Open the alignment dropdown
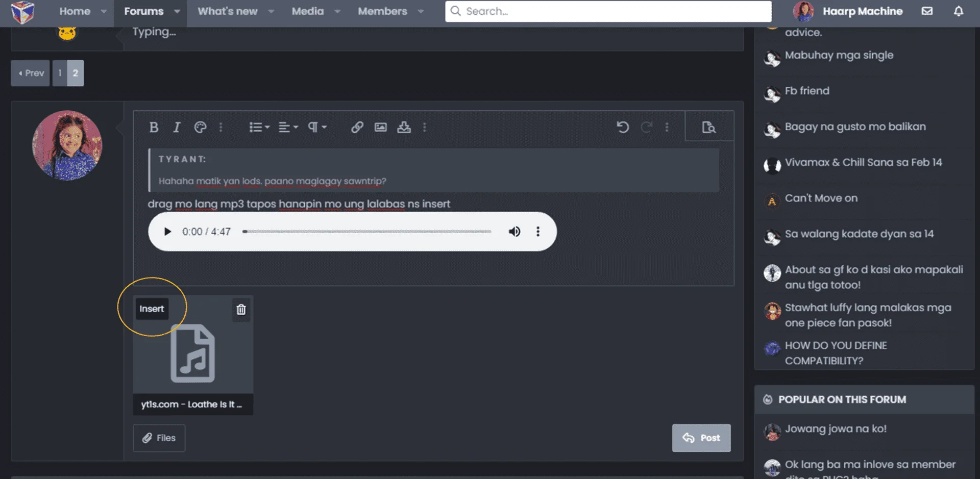Screen dimensions: 980x479 click(x=288, y=127)
